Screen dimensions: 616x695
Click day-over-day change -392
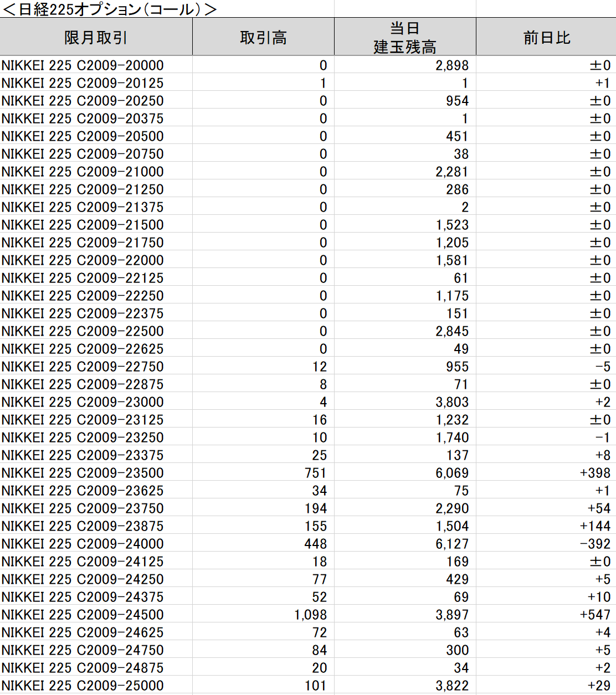click(596, 544)
